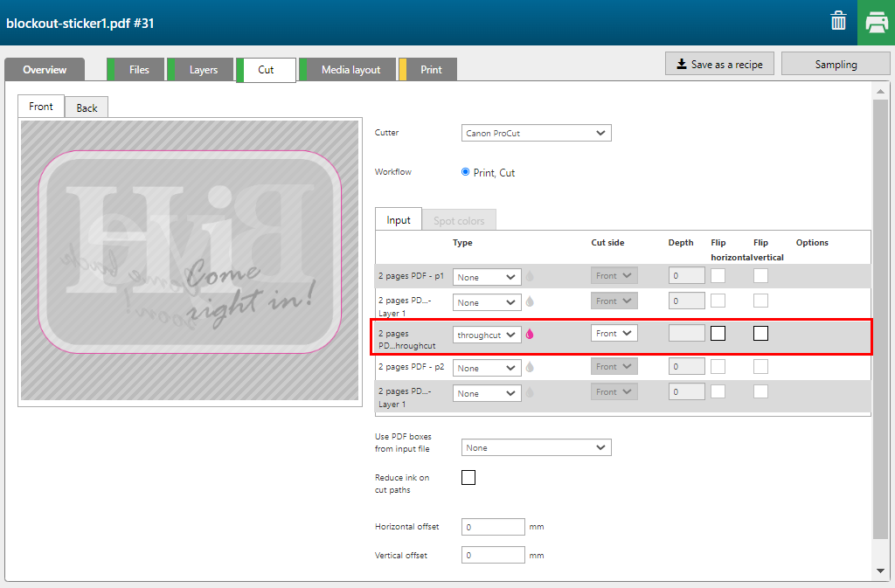Switch to the Media layout tab

click(350, 70)
